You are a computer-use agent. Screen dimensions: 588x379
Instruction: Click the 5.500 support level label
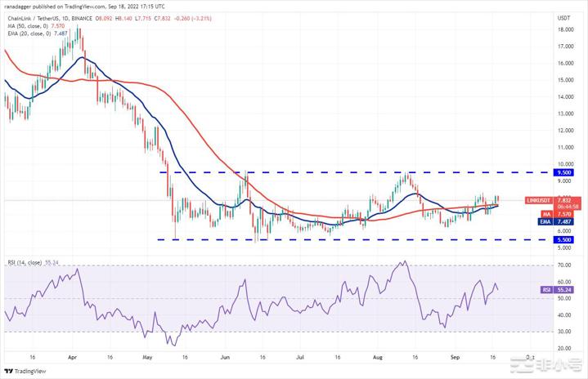coord(563,240)
